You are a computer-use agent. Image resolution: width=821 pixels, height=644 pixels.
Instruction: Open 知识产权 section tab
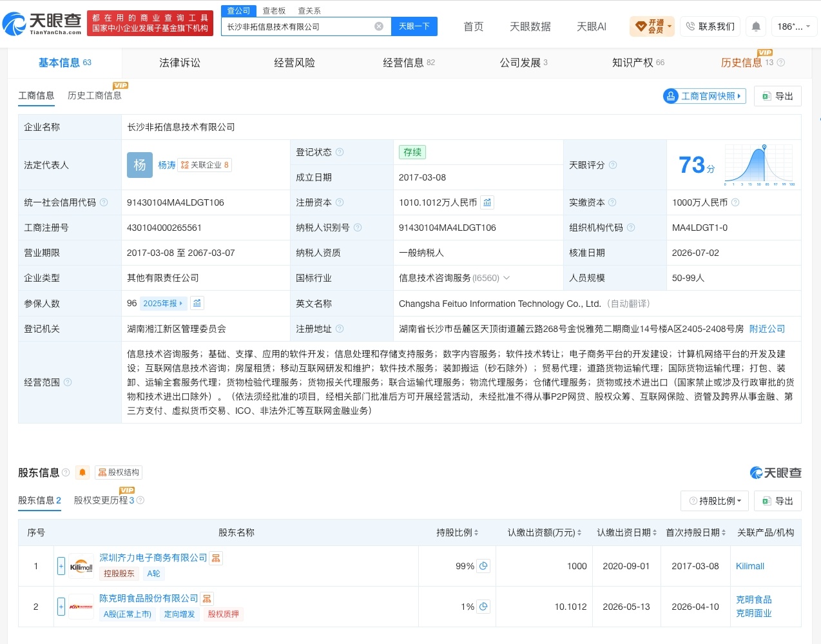pyautogui.click(x=638, y=63)
